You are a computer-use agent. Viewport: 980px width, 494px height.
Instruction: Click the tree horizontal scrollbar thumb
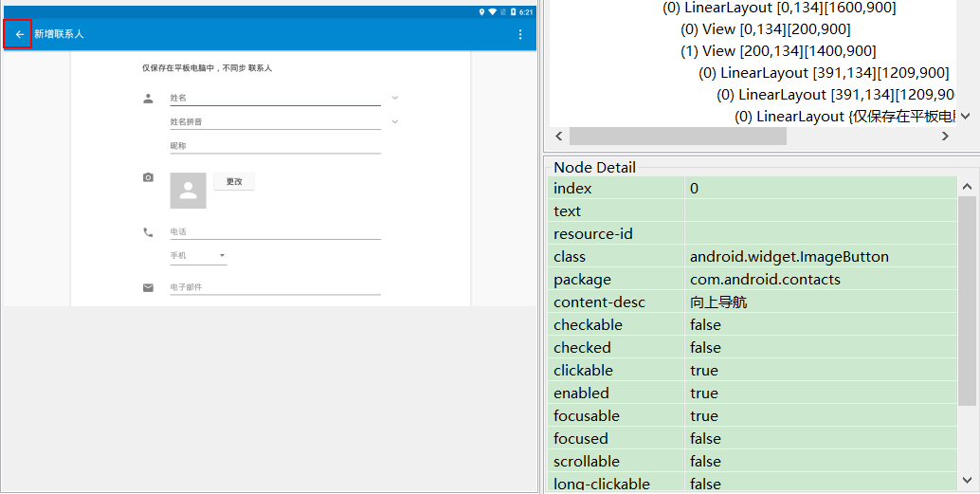tap(678, 136)
